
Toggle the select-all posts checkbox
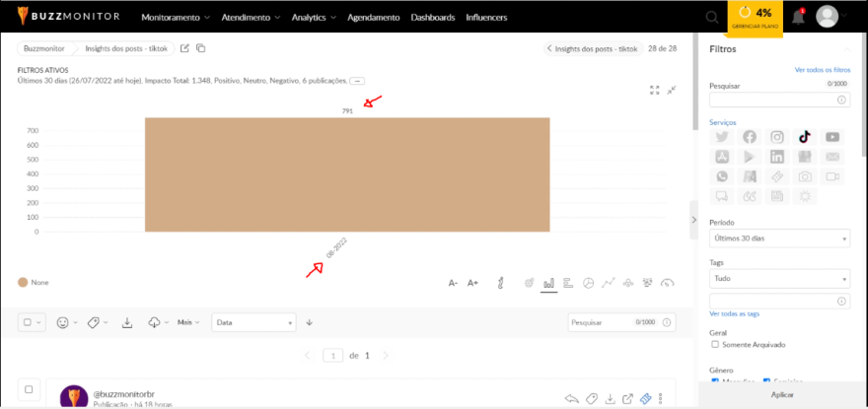tap(28, 322)
